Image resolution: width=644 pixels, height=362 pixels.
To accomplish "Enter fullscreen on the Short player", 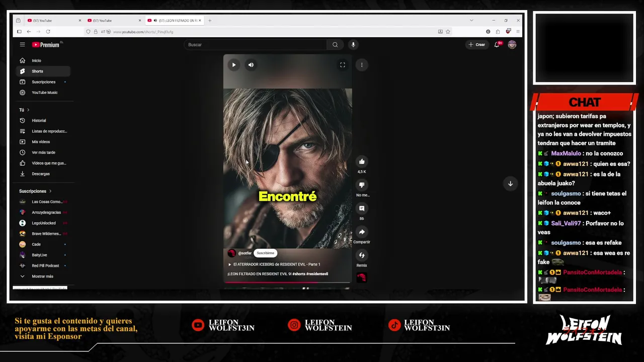I will [343, 65].
